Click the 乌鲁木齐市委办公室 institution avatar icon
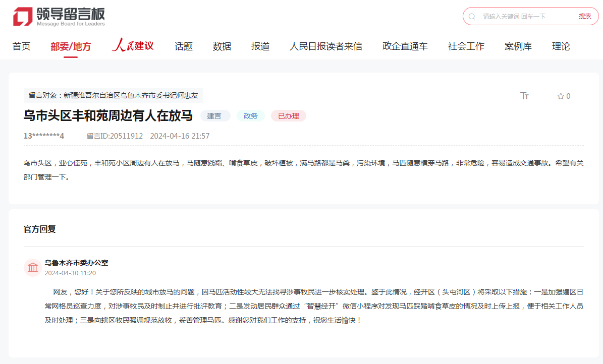603x364 pixels. click(33, 267)
